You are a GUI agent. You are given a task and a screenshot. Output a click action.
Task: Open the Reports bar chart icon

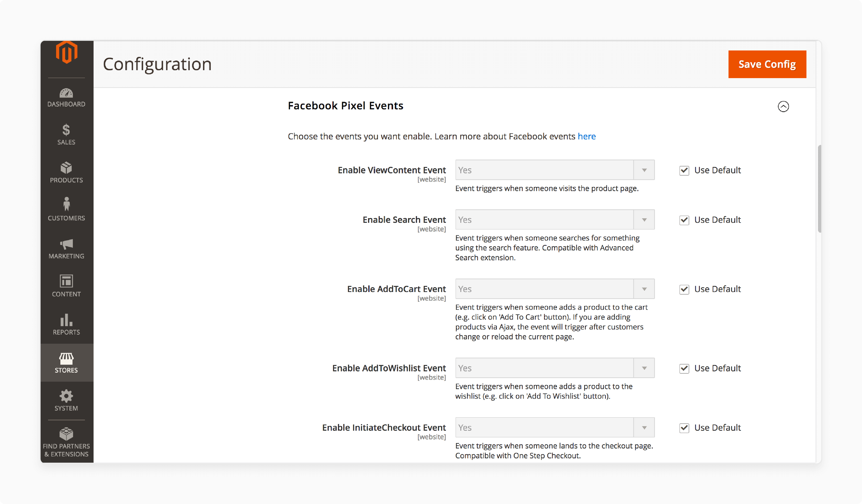[x=66, y=320]
